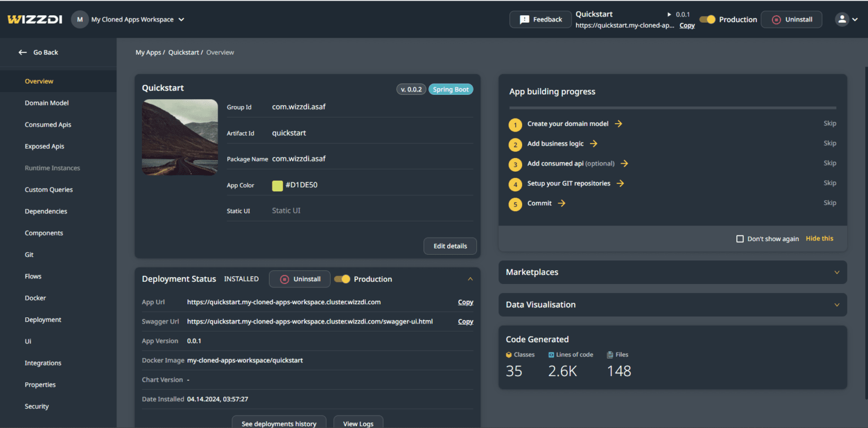Click the arrow beside Commit step
This screenshot has height=428, width=868.
point(561,203)
